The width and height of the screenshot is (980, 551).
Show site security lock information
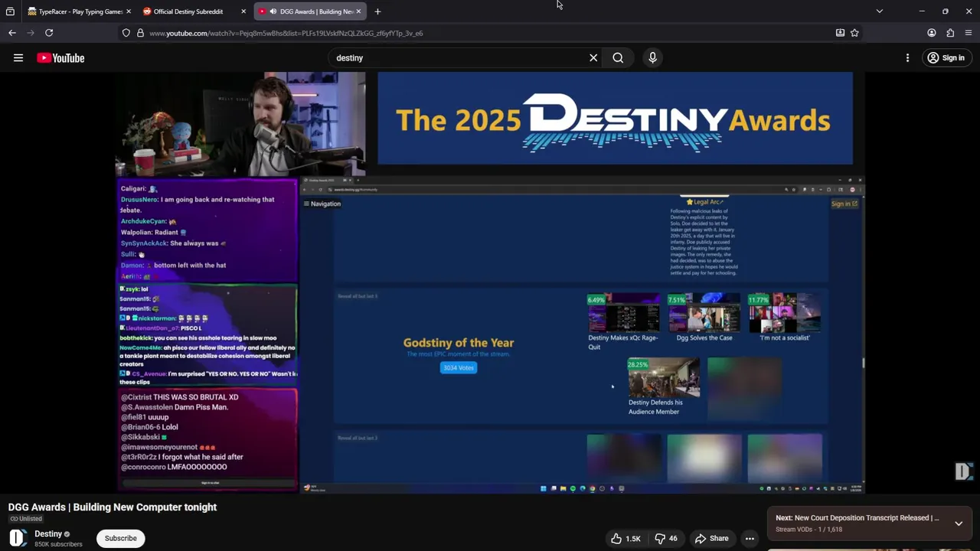point(140,33)
